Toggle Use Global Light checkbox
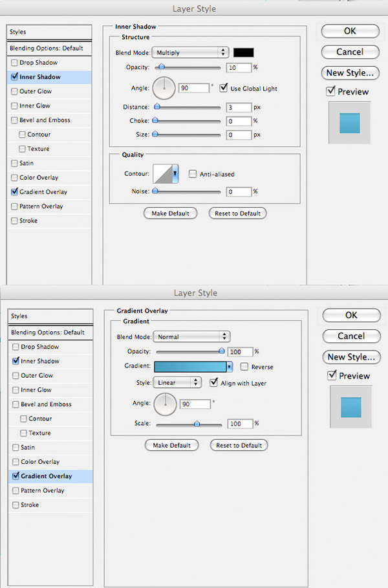This screenshot has width=388, height=588. tap(224, 88)
